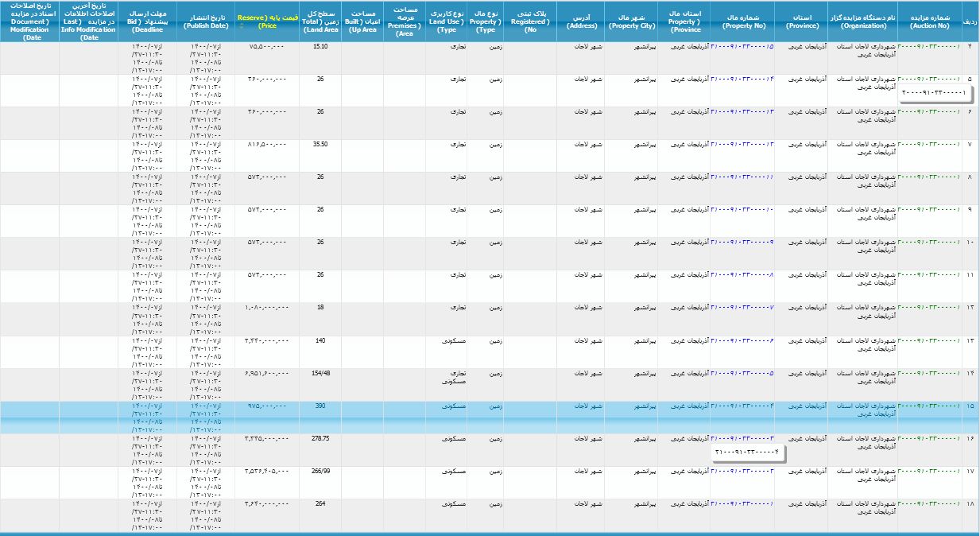980x536 pixels.
Task: Open the property number link in row 10
Action: tap(742, 242)
